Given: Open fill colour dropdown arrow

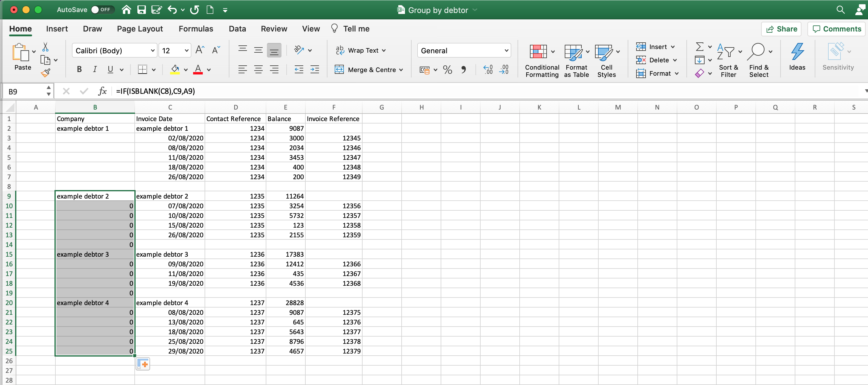Looking at the screenshot, I should click(186, 70).
